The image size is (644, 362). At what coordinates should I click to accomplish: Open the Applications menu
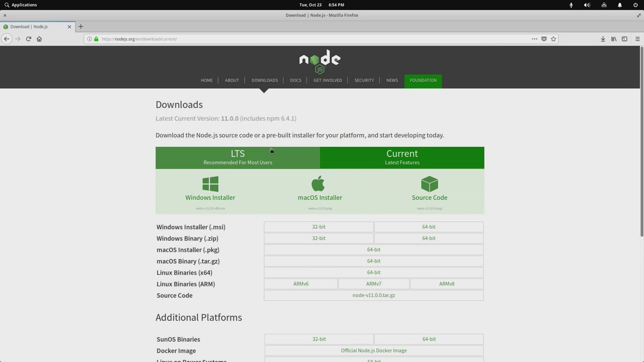[21, 5]
